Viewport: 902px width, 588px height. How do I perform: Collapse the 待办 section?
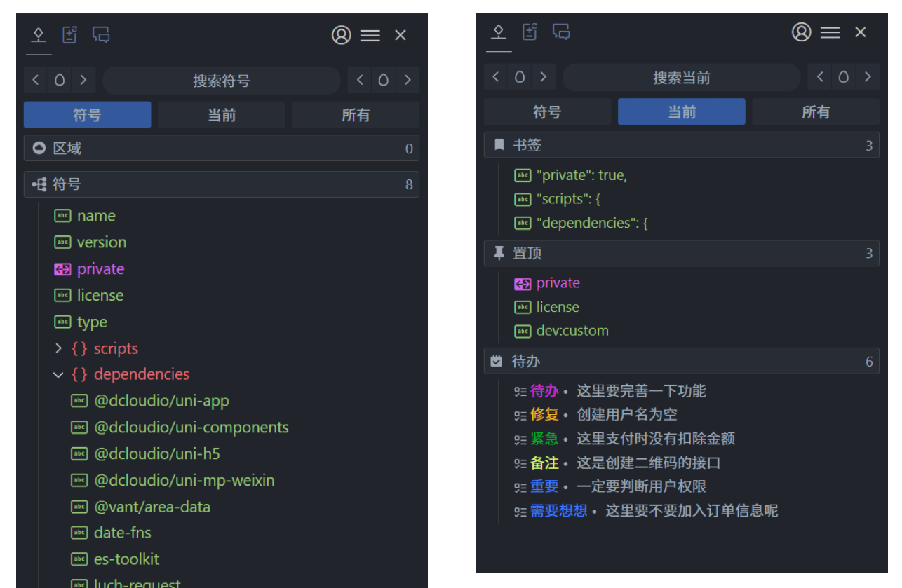point(682,361)
